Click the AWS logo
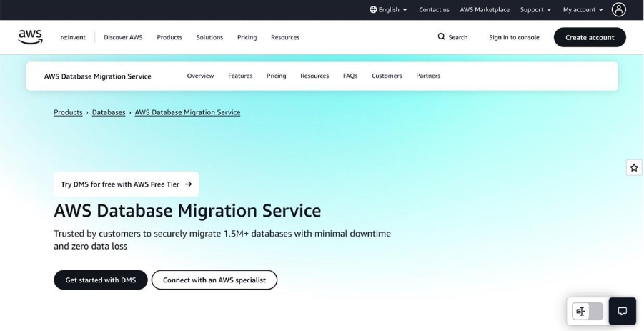Screen dimensions: 644x331 coord(31,37)
